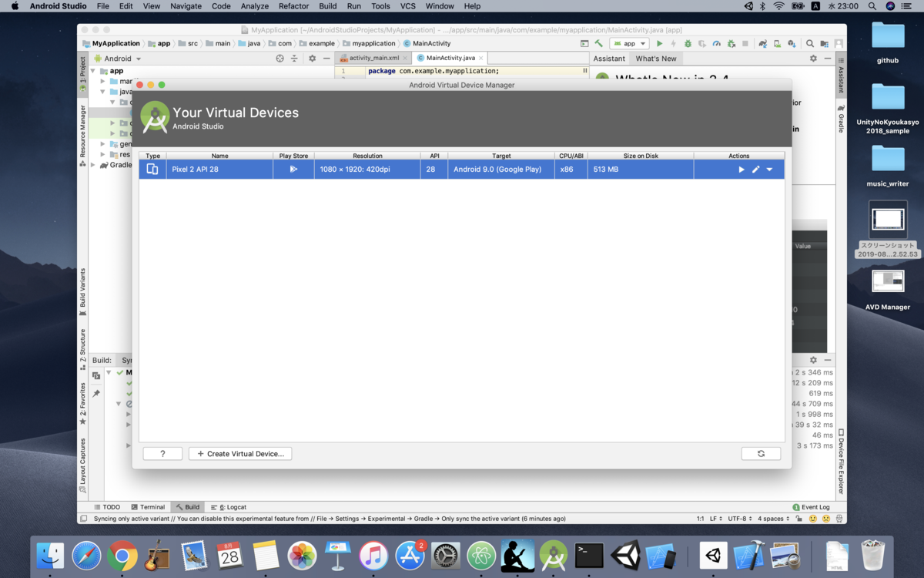
Task: Open Project Structure toolbar icon
Action: click(x=825, y=44)
